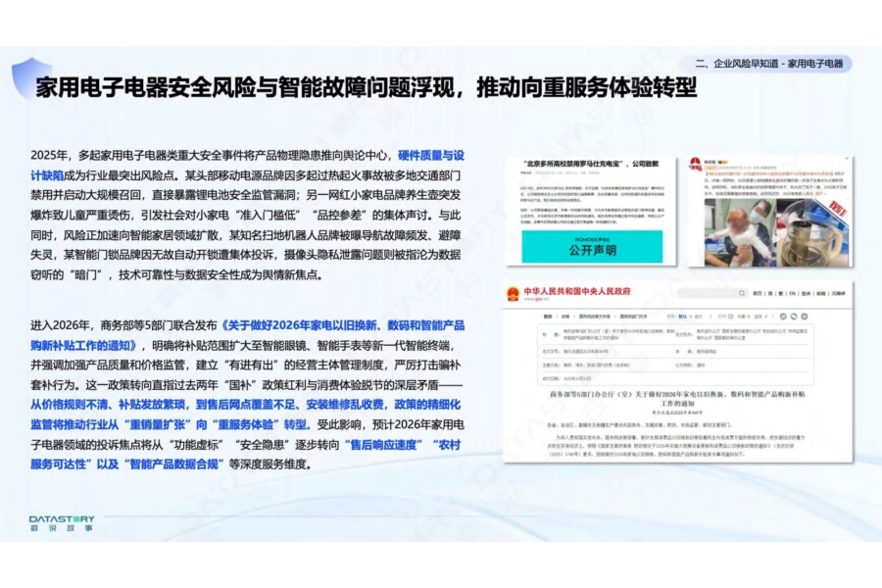
Task: Click the red avatar of the Weibo post
Action: coord(695,164)
